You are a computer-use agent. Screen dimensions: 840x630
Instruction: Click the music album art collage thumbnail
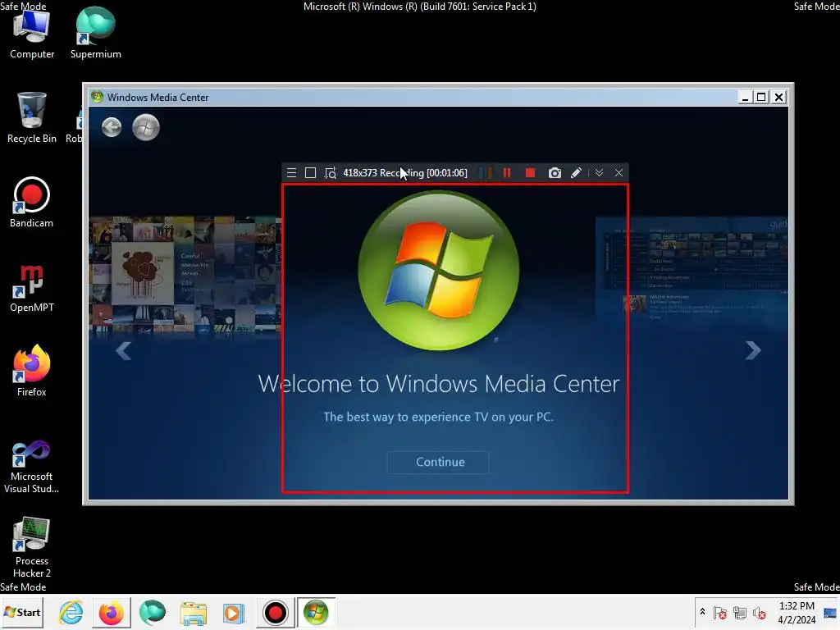(185, 276)
